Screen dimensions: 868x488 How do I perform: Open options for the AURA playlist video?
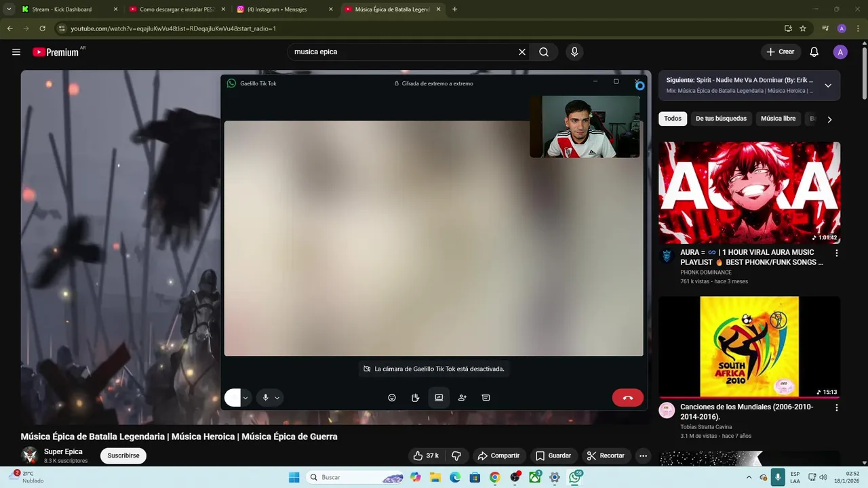(836, 253)
